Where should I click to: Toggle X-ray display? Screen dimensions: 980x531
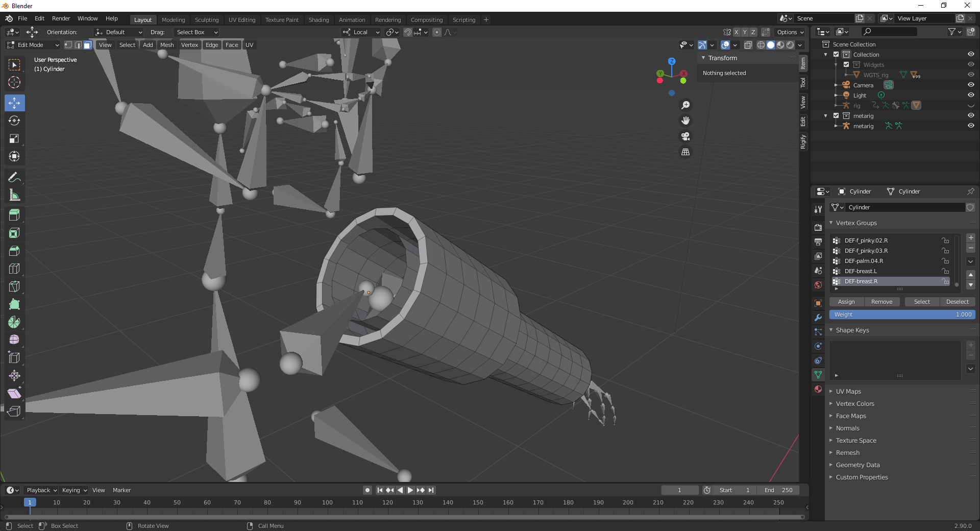[748, 45]
